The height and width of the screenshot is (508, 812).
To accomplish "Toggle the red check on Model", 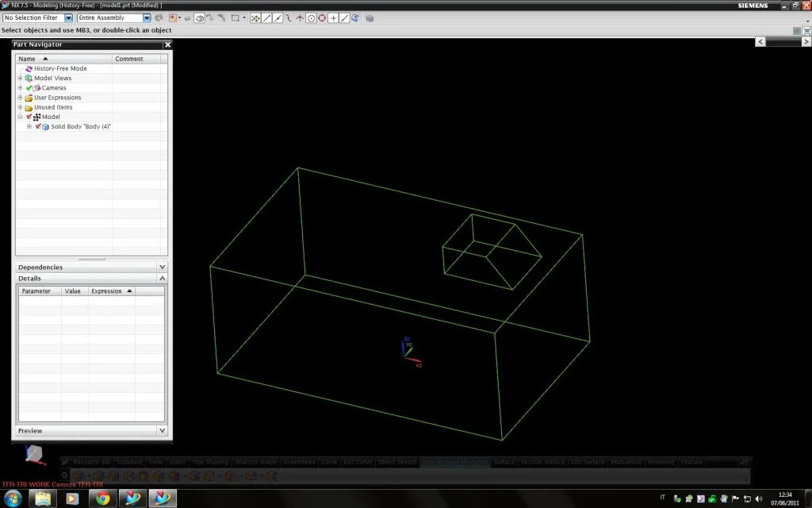I will click(x=29, y=117).
